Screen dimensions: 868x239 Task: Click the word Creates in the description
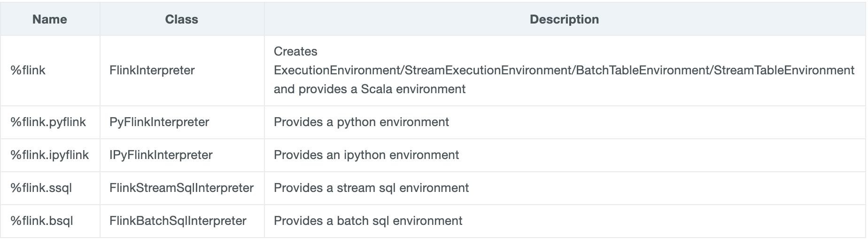coord(295,51)
